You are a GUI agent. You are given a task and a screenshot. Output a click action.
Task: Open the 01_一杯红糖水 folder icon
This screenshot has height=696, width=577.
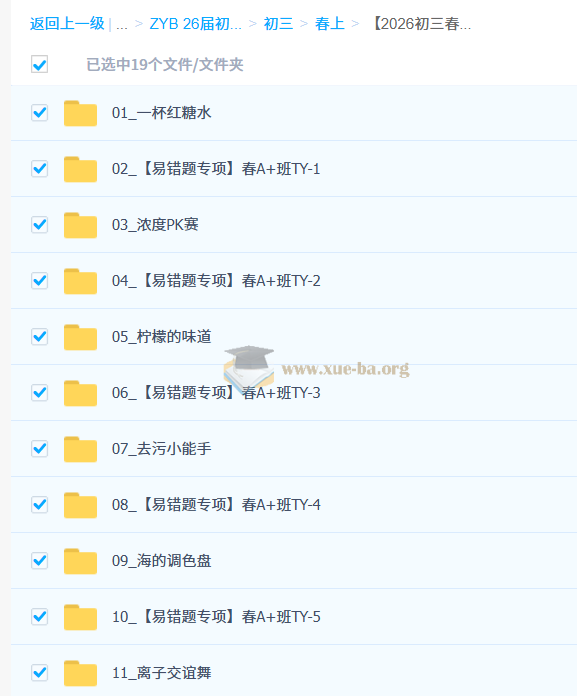80,113
